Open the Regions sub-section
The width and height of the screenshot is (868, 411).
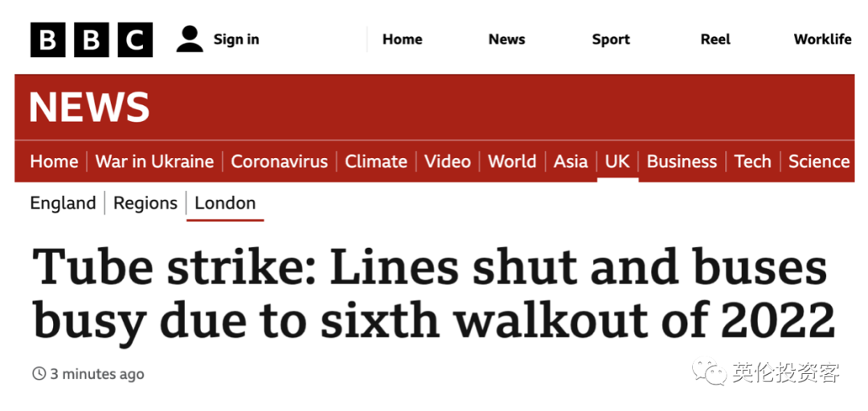click(x=145, y=203)
